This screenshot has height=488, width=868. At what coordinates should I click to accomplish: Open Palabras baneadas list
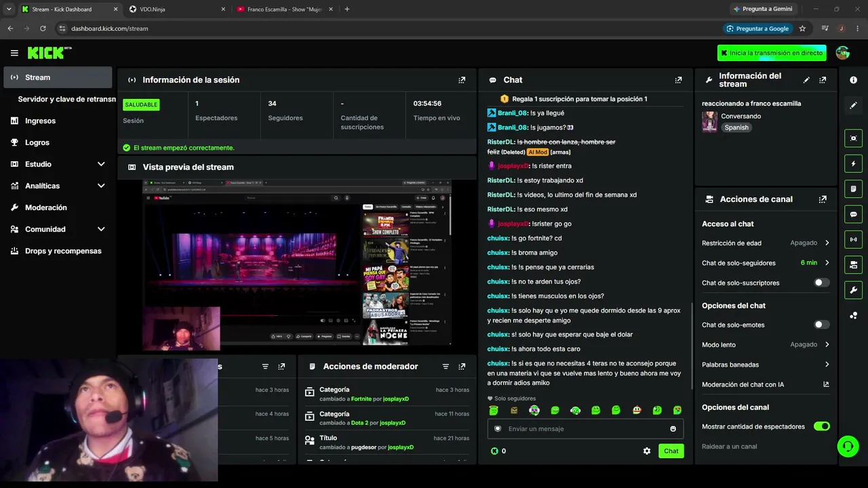tap(766, 365)
